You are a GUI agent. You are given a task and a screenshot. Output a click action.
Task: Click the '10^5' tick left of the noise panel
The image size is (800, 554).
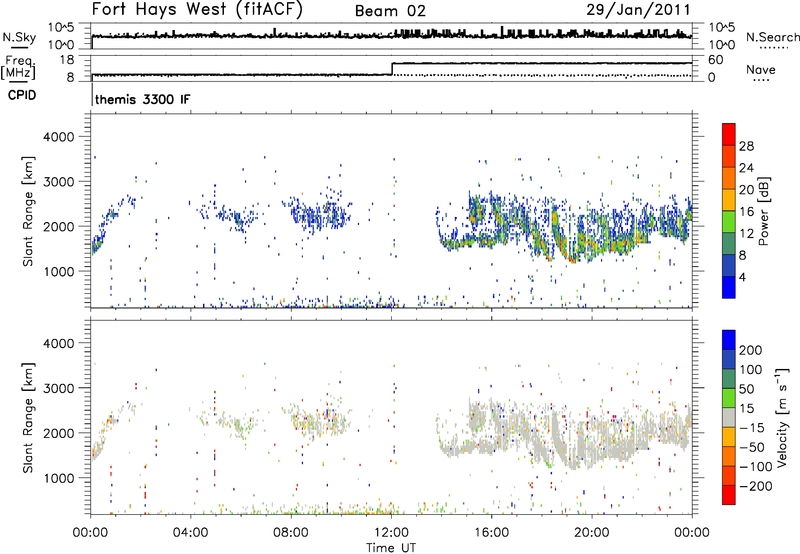pyautogui.click(x=61, y=27)
